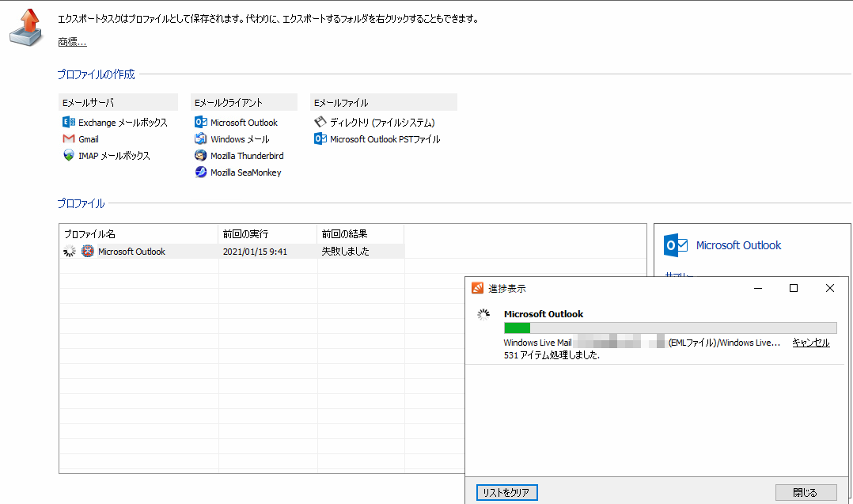
Task: Click Microsoft Outlook title in summary panel
Action: point(738,245)
